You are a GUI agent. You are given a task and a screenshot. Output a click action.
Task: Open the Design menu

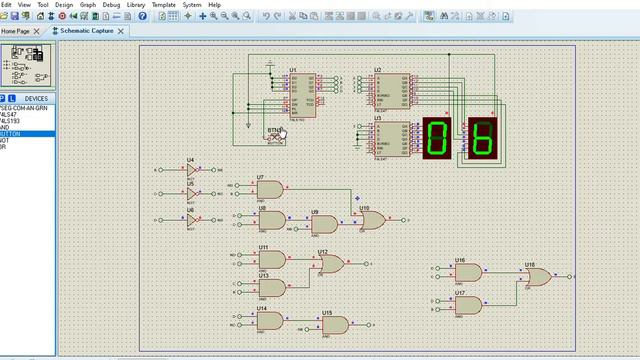tap(64, 5)
